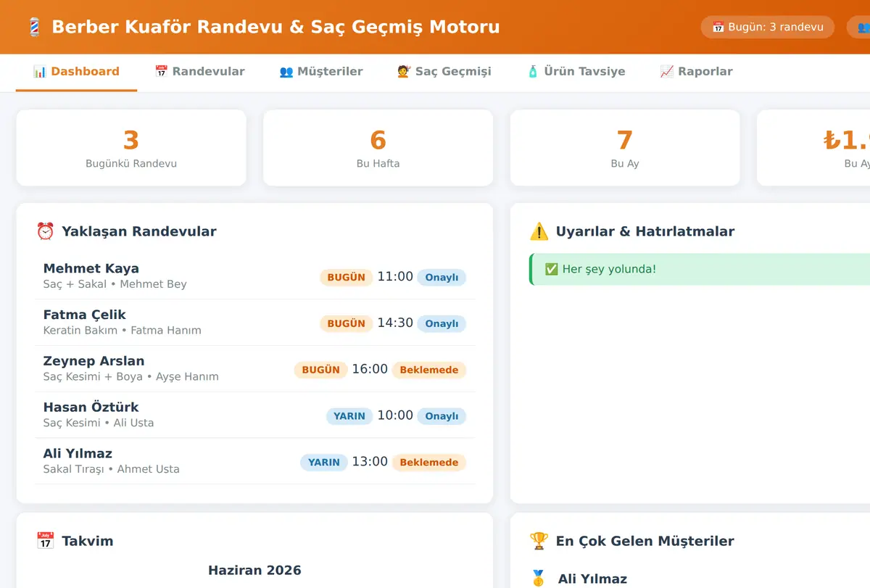This screenshot has height=588, width=870.
Task: Select the Bu Hafta stat card
Action: tap(378, 148)
